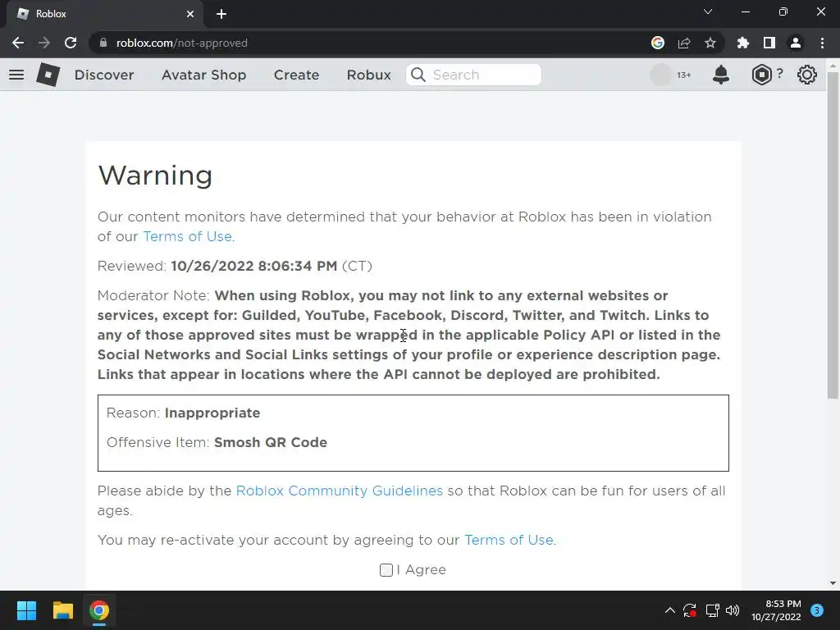Click the browser forward arrow
840x630 pixels.
coord(44,43)
